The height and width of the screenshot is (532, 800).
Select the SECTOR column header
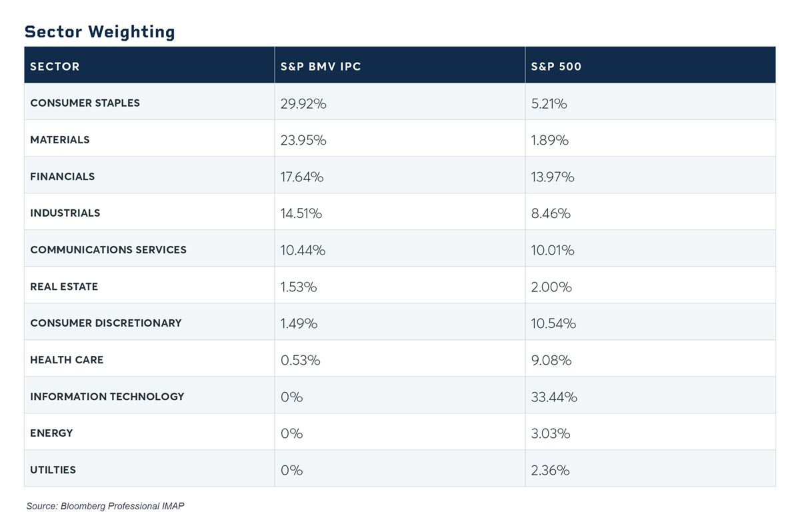pos(55,67)
